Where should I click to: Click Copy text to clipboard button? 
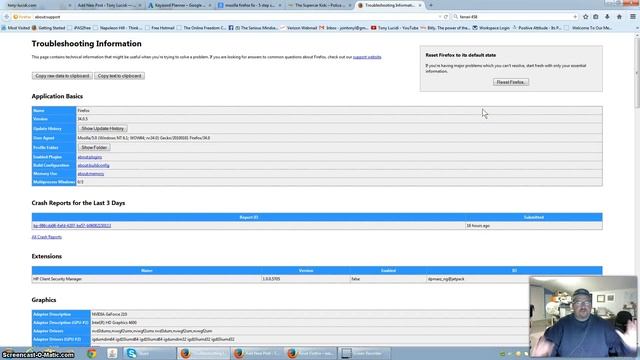[119, 76]
